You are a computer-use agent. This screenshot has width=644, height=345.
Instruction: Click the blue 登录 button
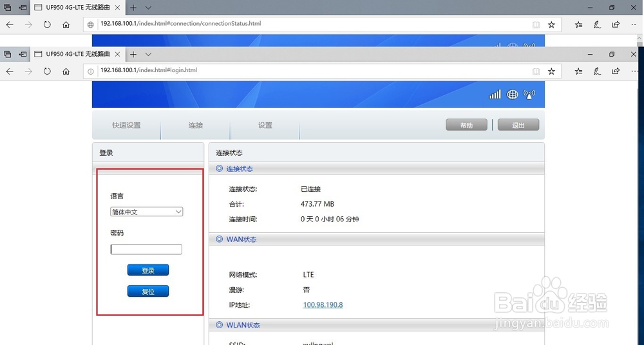click(x=148, y=270)
